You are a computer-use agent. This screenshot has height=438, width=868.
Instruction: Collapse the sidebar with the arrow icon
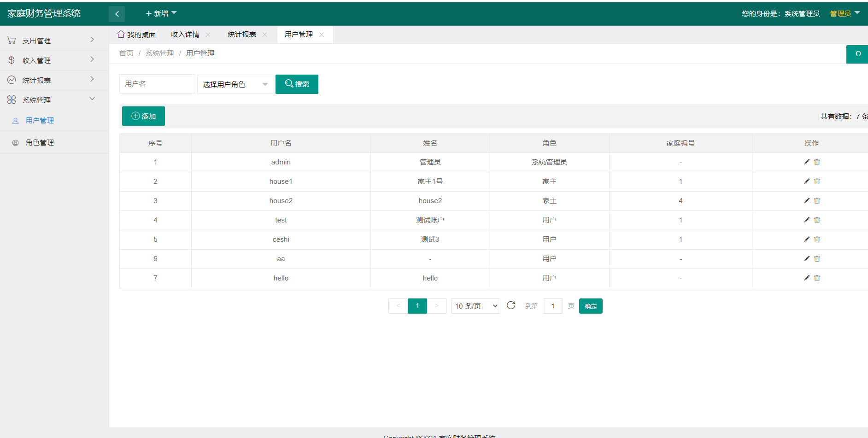117,14
